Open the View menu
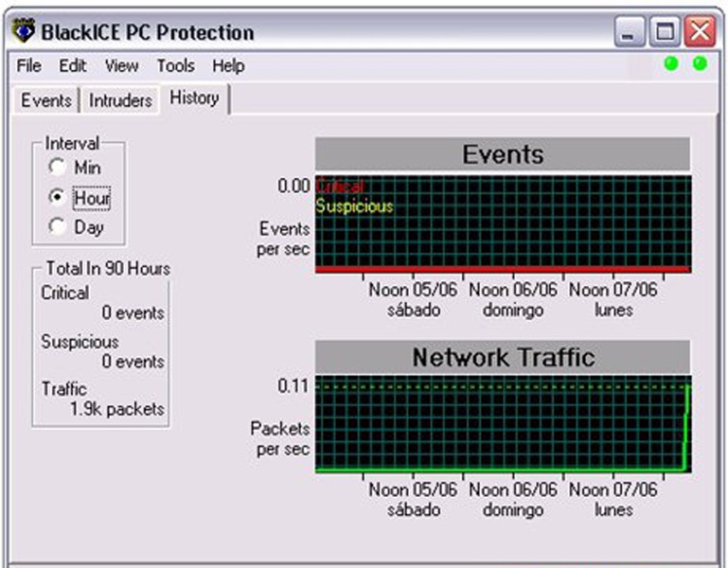 121,65
